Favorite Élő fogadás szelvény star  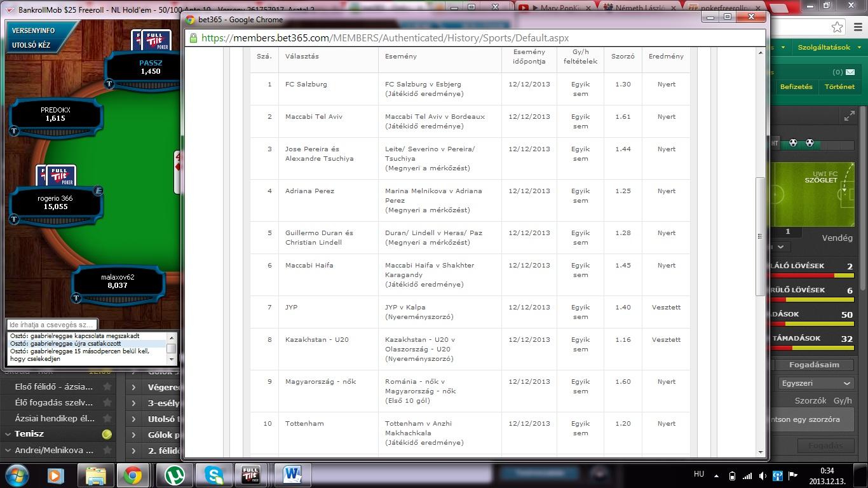(x=107, y=402)
